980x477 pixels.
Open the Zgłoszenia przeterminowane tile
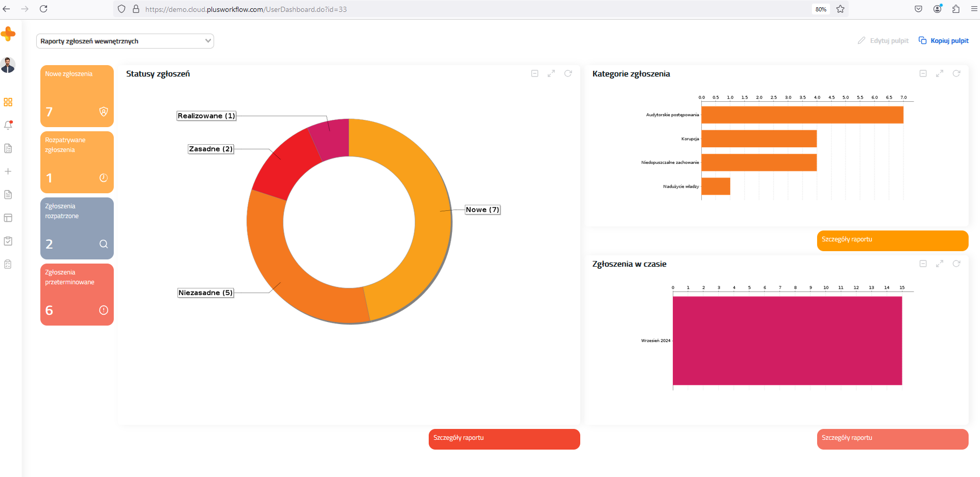tap(77, 295)
